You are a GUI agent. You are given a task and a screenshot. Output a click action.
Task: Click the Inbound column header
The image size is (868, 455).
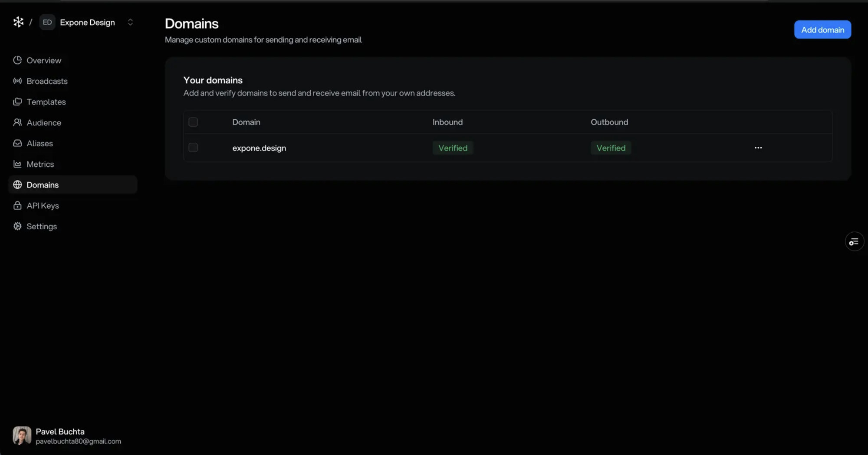pos(447,122)
